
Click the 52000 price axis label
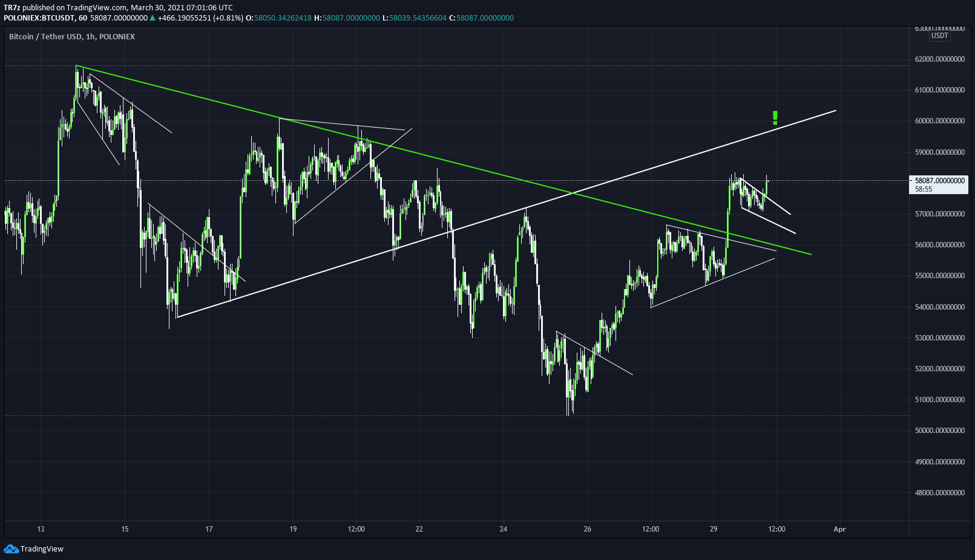[940, 369]
